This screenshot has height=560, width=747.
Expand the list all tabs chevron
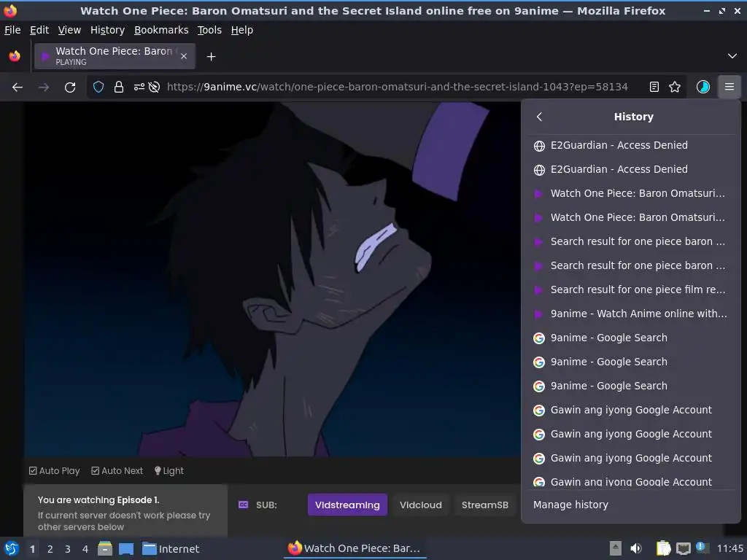point(732,56)
